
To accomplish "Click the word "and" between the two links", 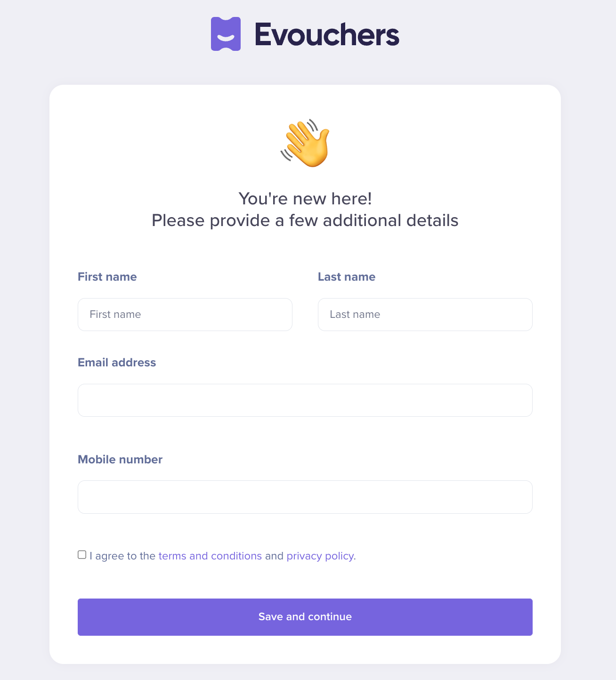I will [x=274, y=556].
